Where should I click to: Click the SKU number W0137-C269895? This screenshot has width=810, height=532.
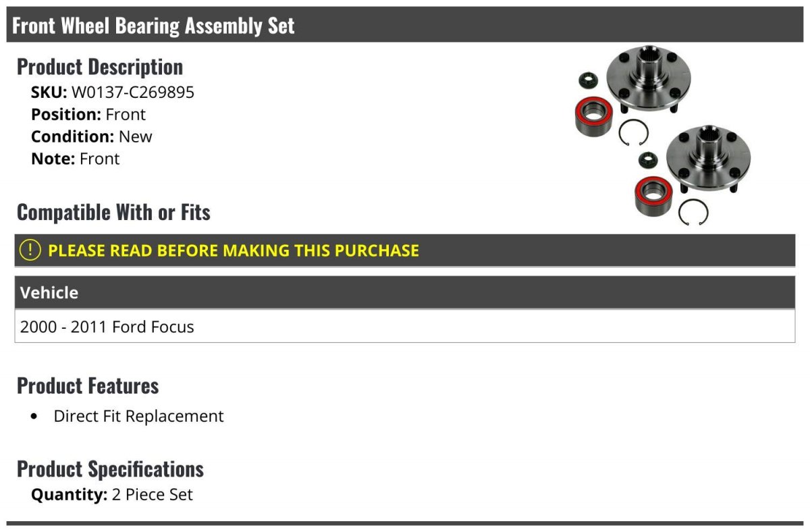(x=133, y=92)
